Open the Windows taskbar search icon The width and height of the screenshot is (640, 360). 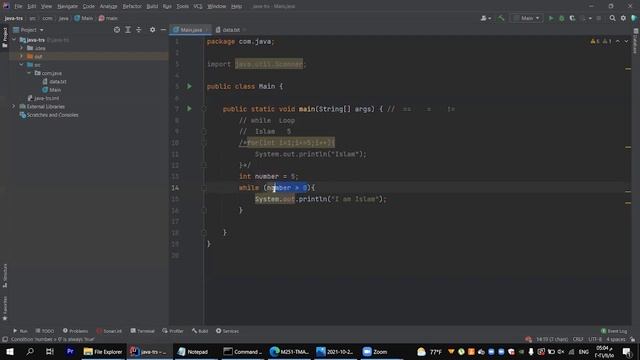click(30, 351)
